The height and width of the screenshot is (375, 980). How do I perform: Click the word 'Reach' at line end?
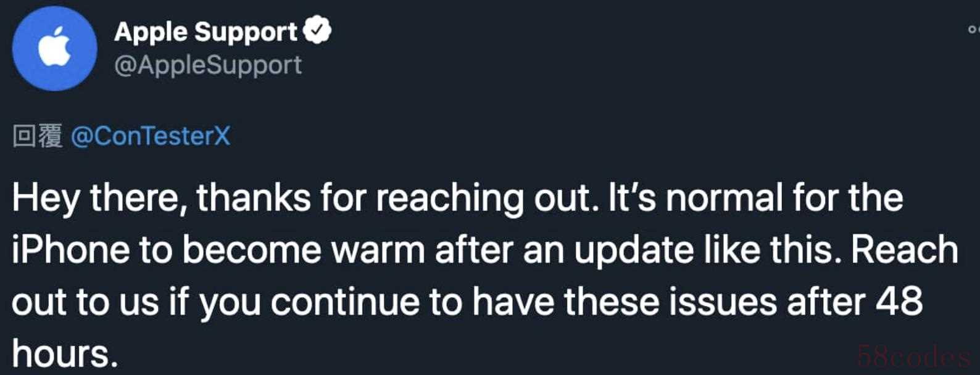point(904,249)
